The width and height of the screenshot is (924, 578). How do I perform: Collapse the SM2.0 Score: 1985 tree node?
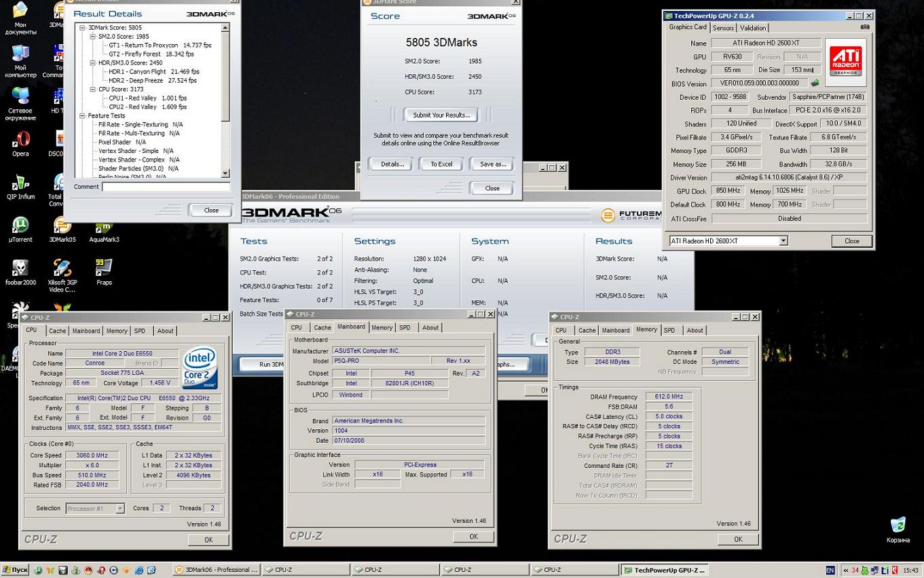click(x=93, y=37)
